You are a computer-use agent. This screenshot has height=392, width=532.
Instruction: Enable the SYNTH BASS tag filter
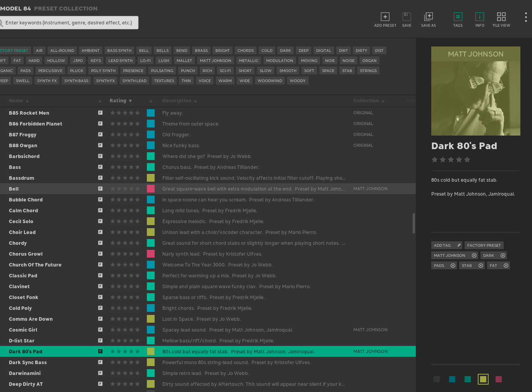tap(76, 81)
